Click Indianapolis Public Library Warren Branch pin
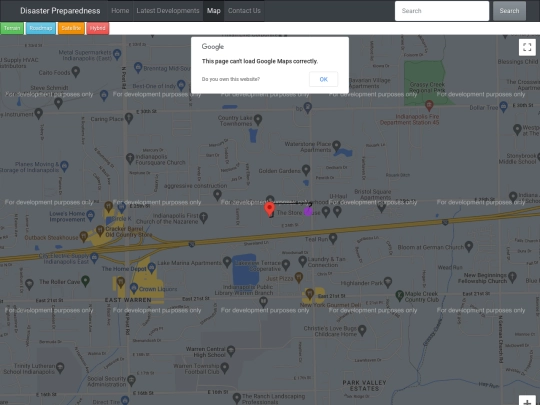540x405 pixels. (263, 302)
